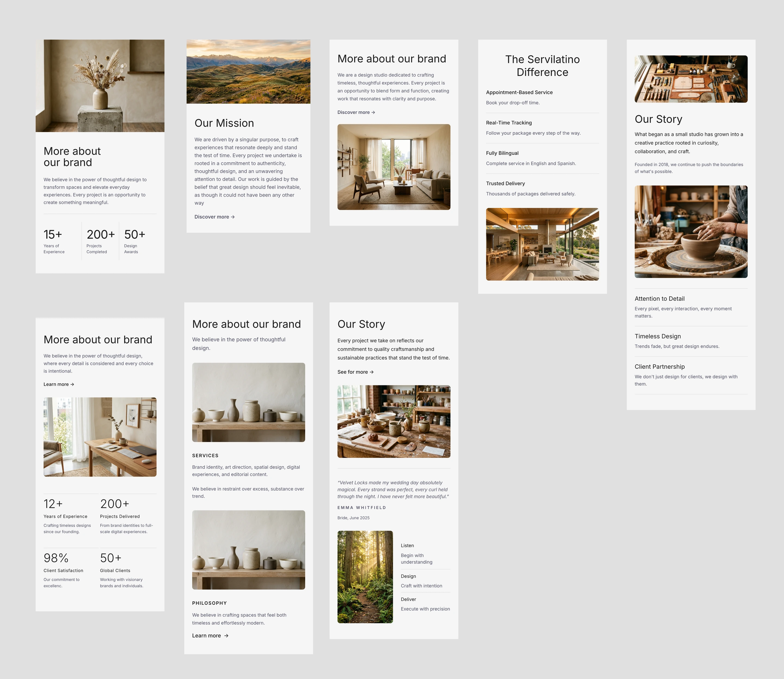Select the open-plan wooden house photo
784x679 pixels.
[542, 244]
